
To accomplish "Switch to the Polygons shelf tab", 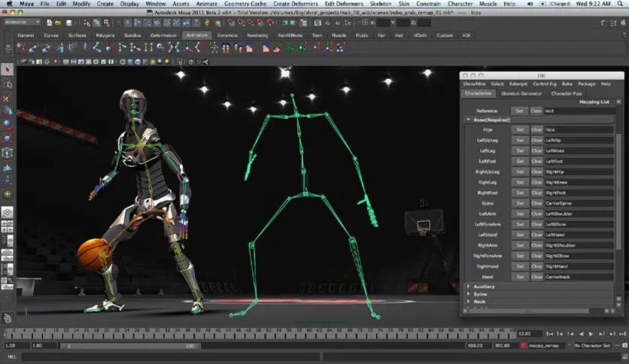I will pos(105,35).
